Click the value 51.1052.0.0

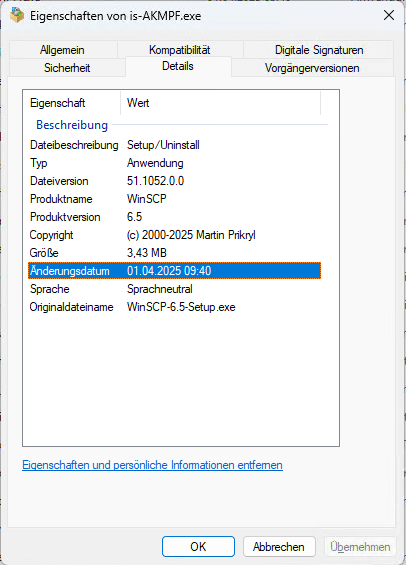pyautogui.click(x=155, y=181)
